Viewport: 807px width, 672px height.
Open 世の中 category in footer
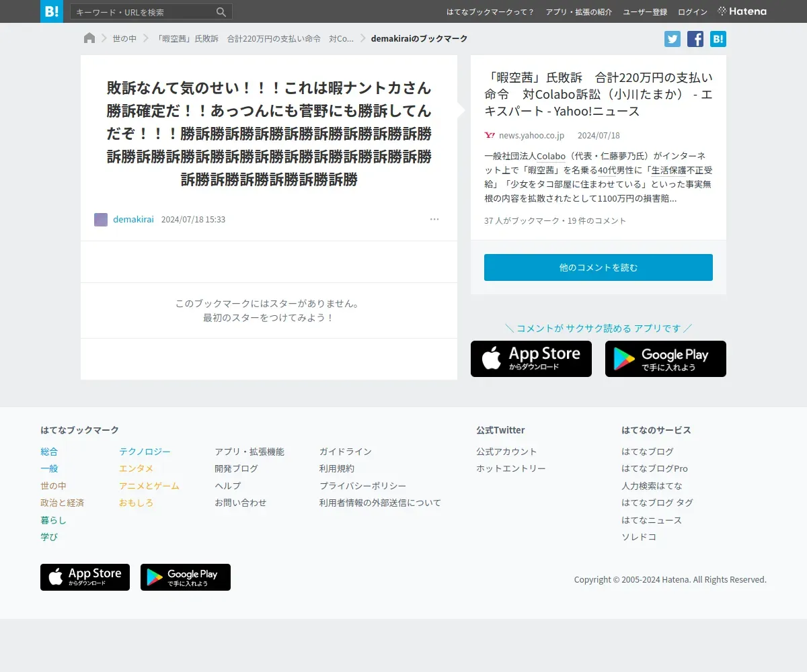coord(53,486)
